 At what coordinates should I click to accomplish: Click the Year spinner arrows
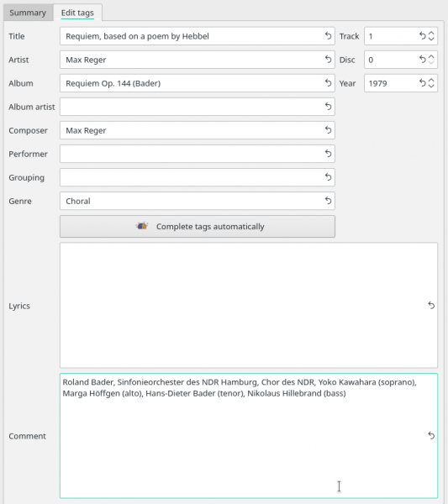[431, 83]
